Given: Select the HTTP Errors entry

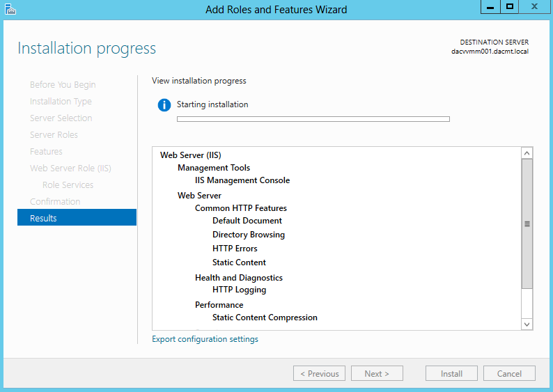Looking at the screenshot, I should (x=235, y=249).
